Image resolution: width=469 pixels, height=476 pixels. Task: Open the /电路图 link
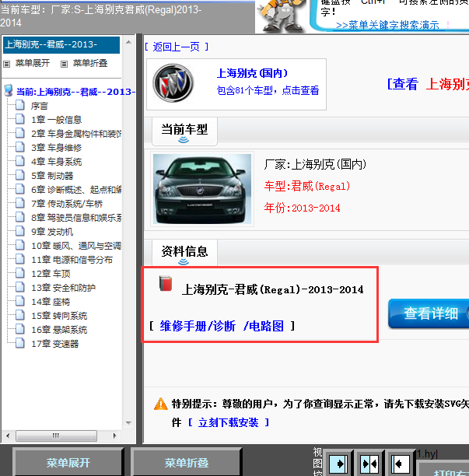[x=264, y=326]
